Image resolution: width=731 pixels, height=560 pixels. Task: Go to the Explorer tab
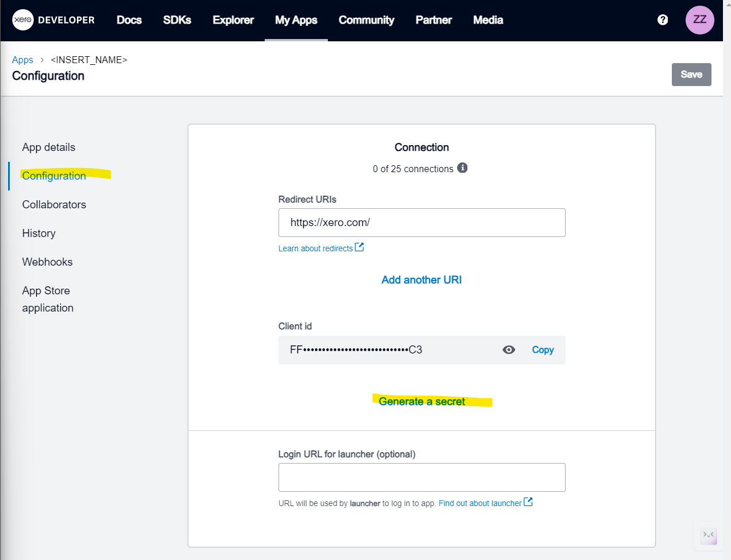click(x=233, y=20)
